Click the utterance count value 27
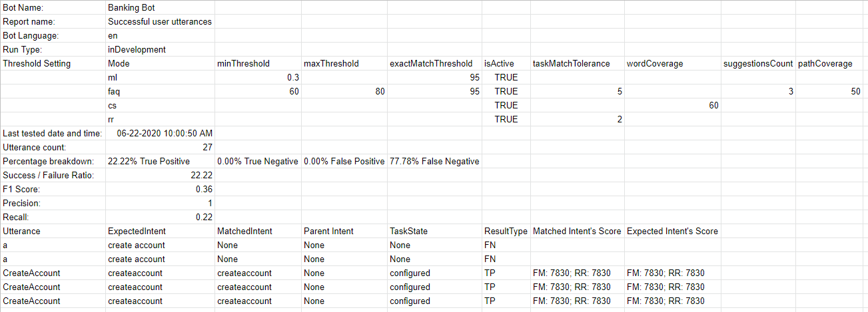Image resolution: width=868 pixels, height=312 pixels. click(x=207, y=147)
